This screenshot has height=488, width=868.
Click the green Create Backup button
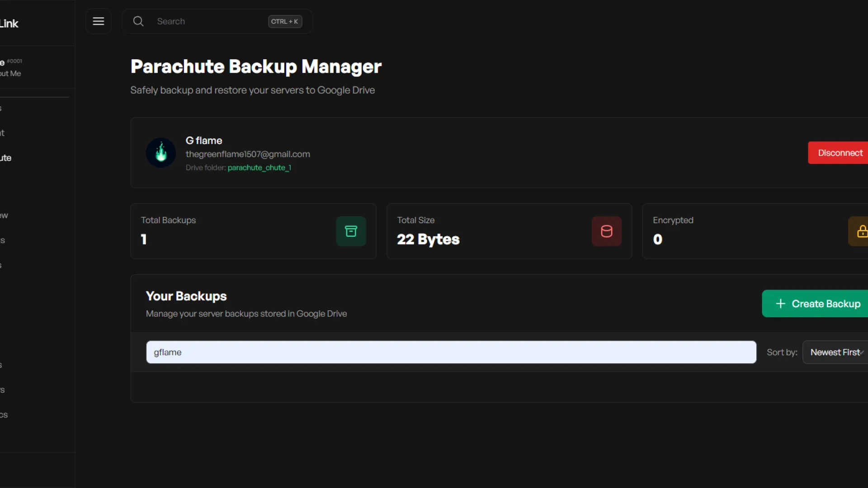[818, 304]
